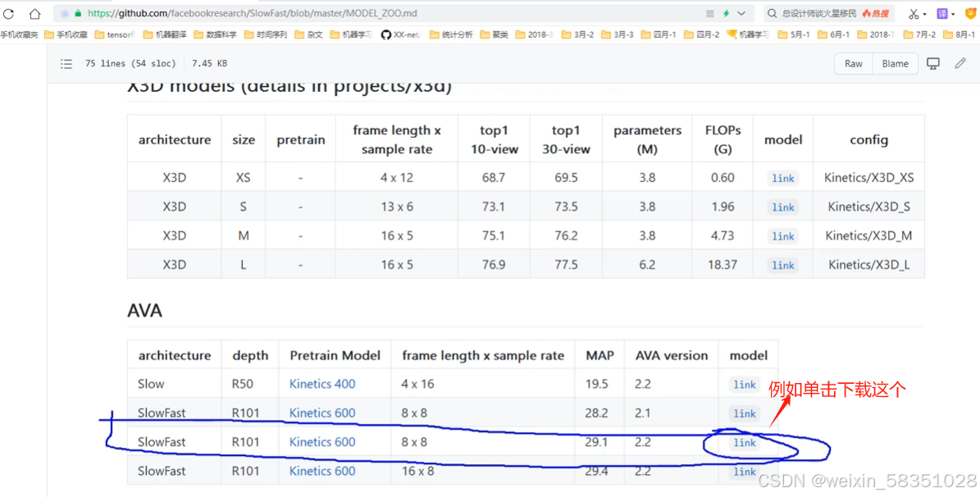This screenshot has height=497, width=980.
Task: Open the 2018-3 bookmark folder
Action: pyautogui.click(x=535, y=34)
